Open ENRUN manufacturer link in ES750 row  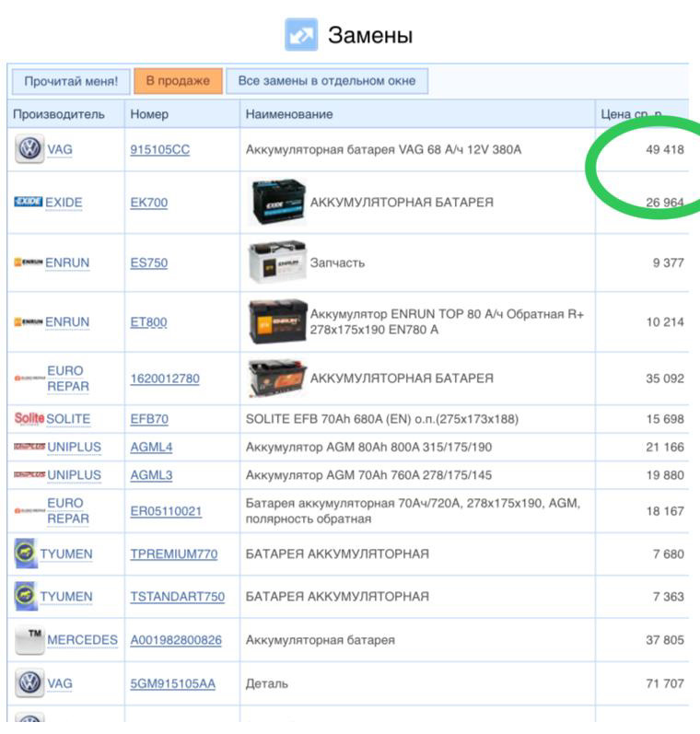67,263
